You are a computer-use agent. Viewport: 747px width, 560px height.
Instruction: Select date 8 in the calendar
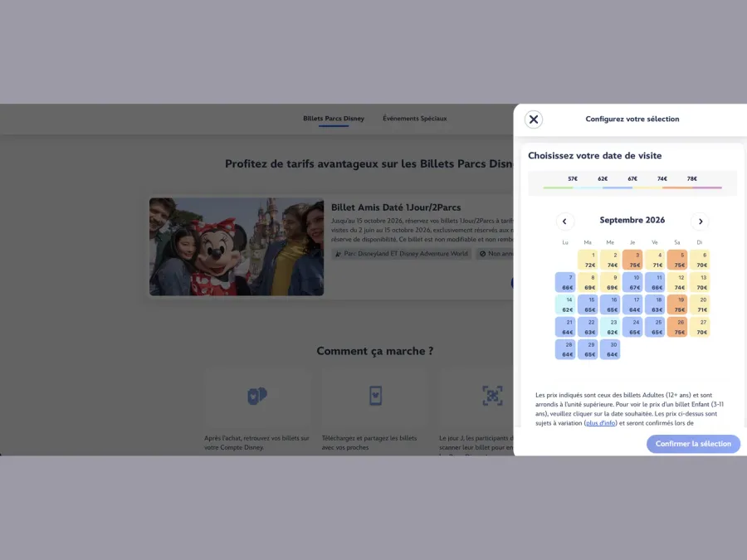coord(588,282)
